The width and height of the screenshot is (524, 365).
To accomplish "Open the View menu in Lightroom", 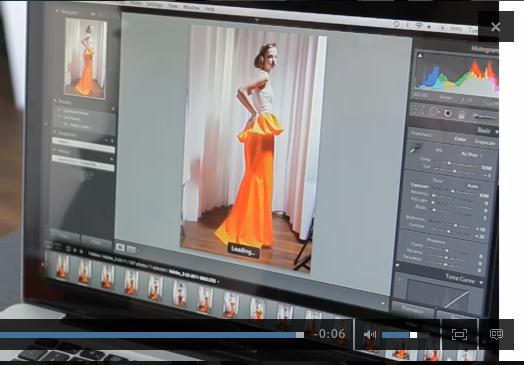I will [x=173, y=6].
